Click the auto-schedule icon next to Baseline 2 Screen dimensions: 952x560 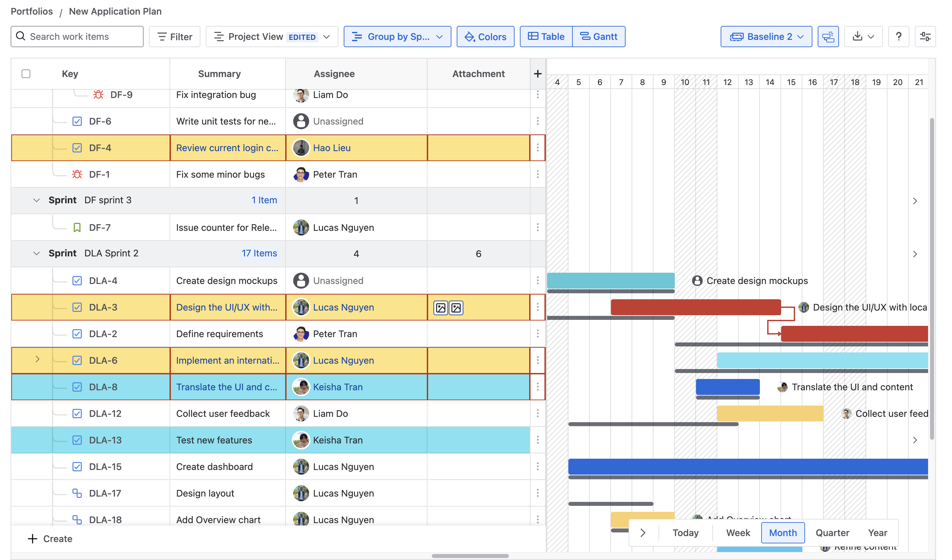[828, 37]
